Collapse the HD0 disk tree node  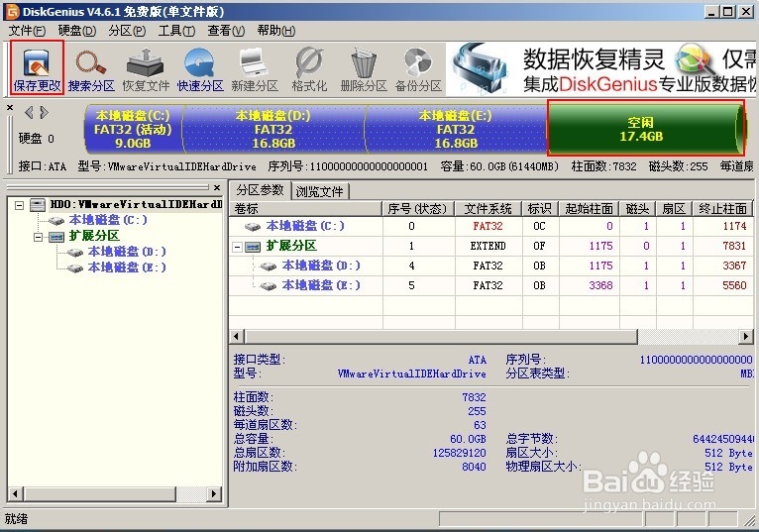point(19,205)
